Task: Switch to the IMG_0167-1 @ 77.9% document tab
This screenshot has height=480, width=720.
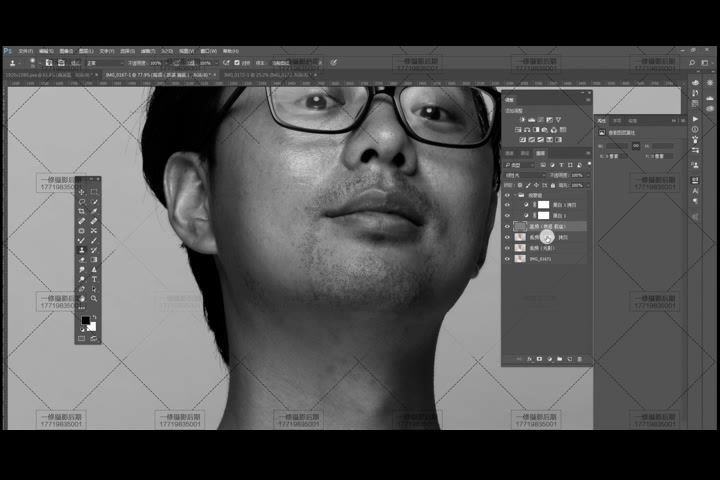Action: tap(158, 74)
